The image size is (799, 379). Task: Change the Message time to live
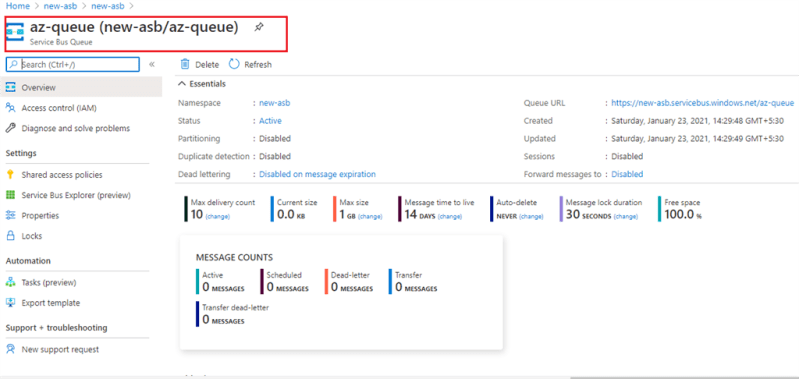point(450,216)
